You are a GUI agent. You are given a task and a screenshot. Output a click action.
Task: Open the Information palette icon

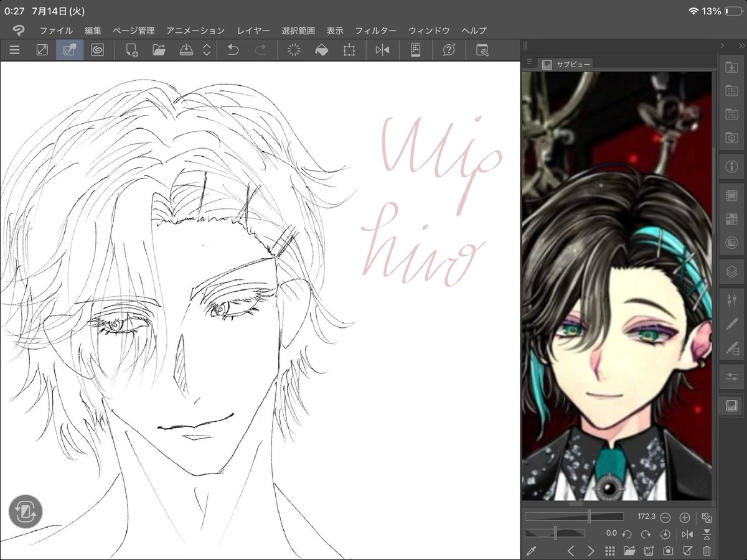click(731, 167)
